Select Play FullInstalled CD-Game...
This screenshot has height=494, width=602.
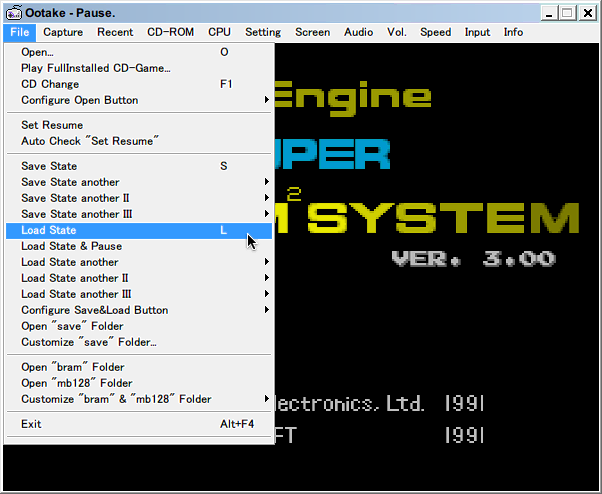[x=139, y=68]
